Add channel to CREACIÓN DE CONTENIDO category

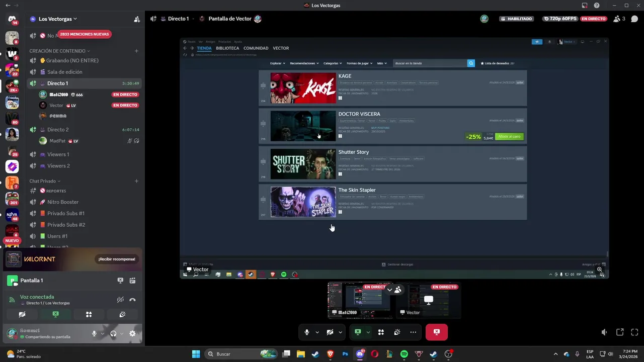[x=136, y=51]
